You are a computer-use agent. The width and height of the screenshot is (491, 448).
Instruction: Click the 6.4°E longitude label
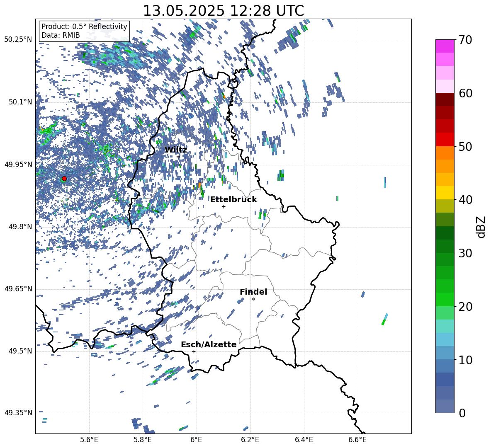(x=304, y=440)
